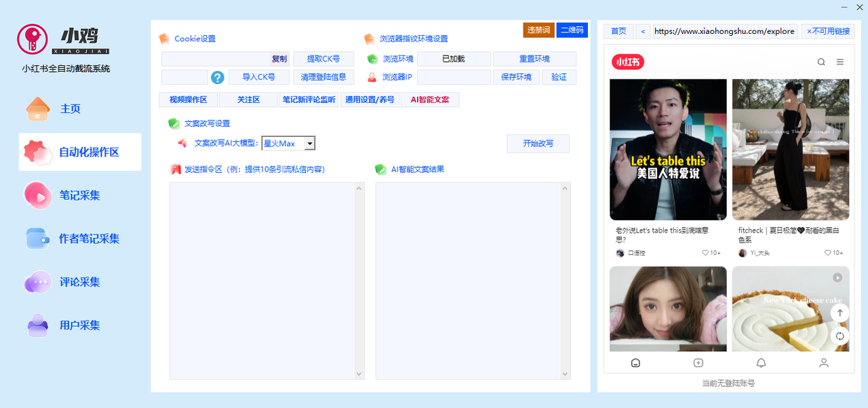Click the refresh circular arrows button
The height and width of the screenshot is (408, 868).
pos(840,336)
